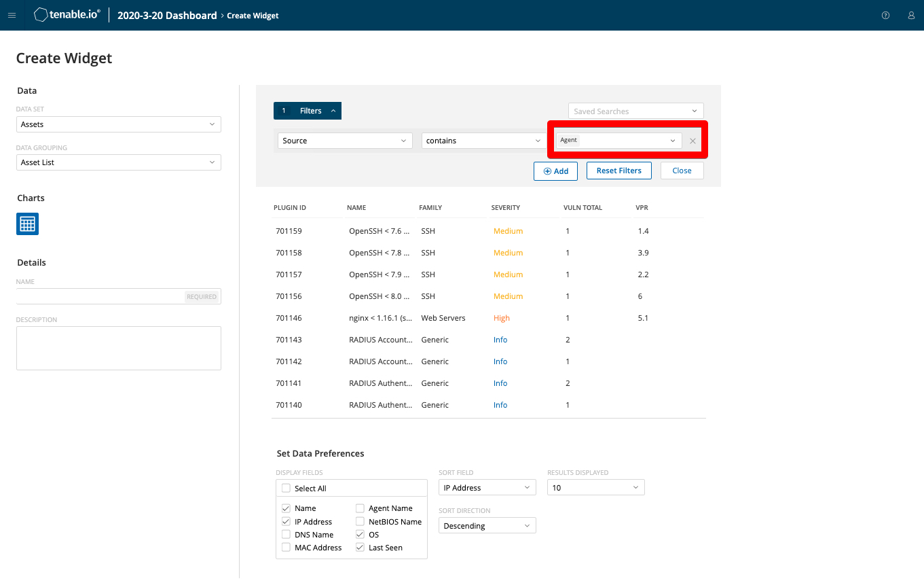The height and width of the screenshot is (583, 924).
Task: Click the Reset Filters button
Action: click(618, 171)
